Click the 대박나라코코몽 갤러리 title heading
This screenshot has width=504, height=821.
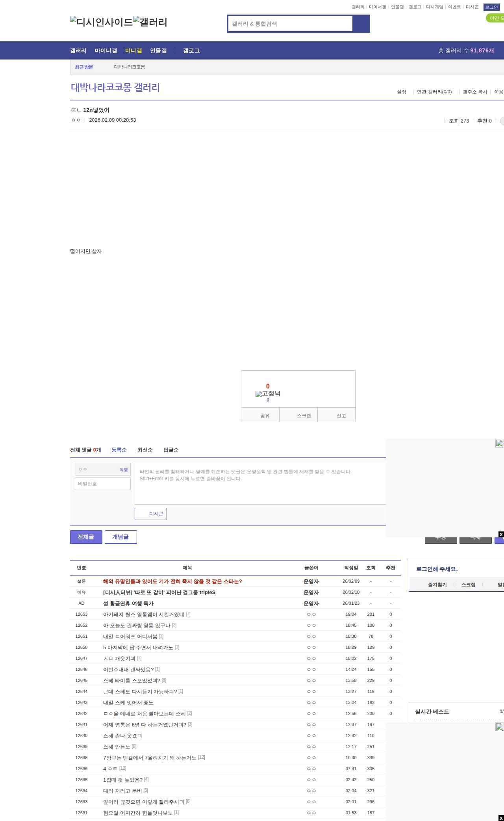(x=115, y=87)
